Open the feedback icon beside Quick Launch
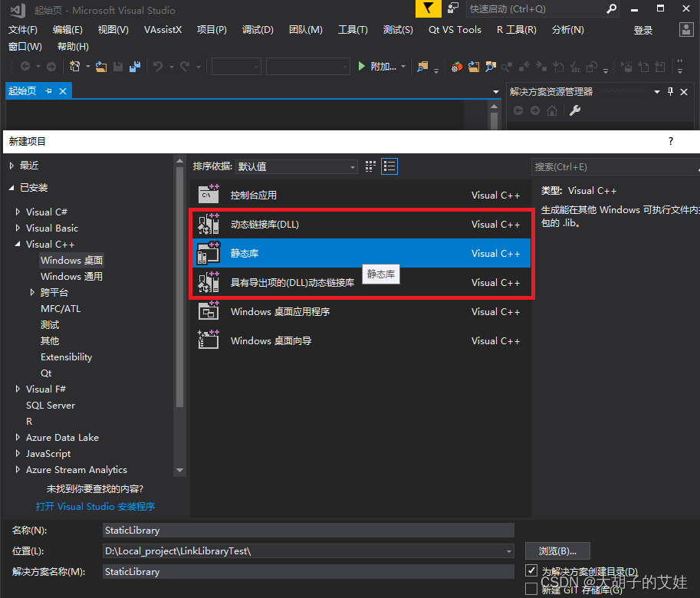Screen dimensions: 700x598 coord(453,8)
